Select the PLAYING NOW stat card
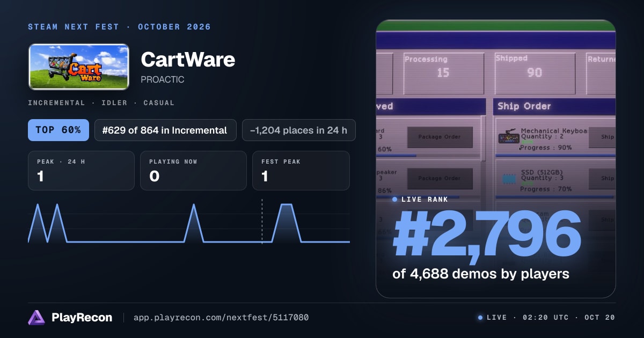This screenshot has width=644, height=338. pyautogui.click(x=193, y=171)
